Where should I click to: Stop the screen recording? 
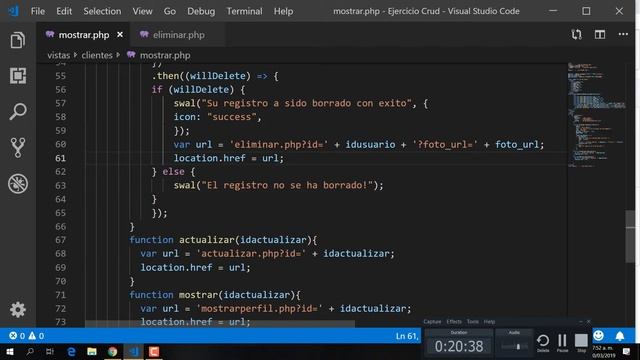[581, 343]
